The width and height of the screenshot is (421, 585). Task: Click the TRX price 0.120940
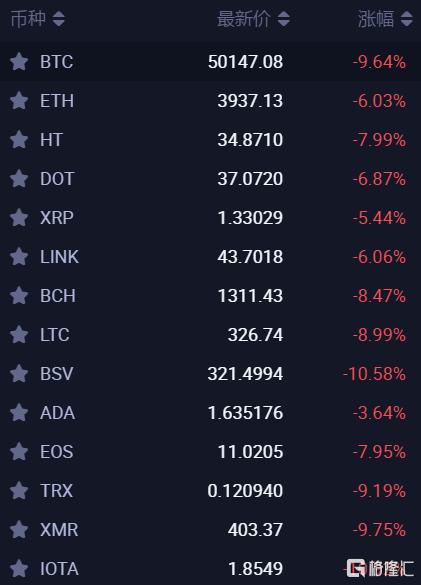point(245,491)
